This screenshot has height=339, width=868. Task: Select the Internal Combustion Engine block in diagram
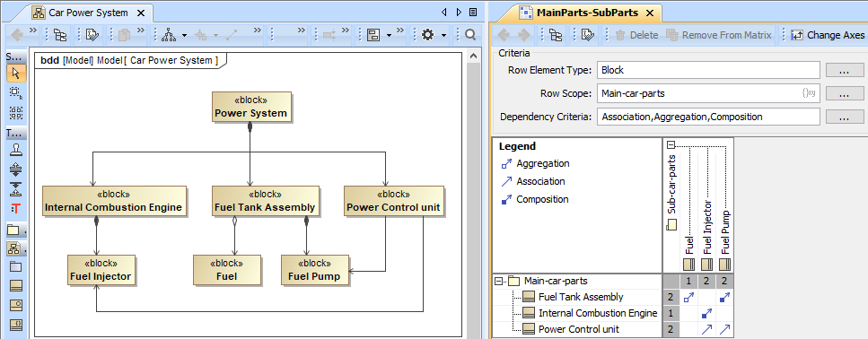coord(115,201)
